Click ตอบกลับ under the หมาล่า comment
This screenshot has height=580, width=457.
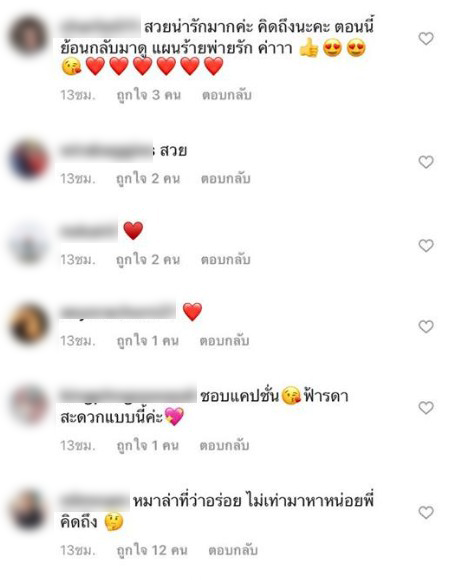pos(233,550)
